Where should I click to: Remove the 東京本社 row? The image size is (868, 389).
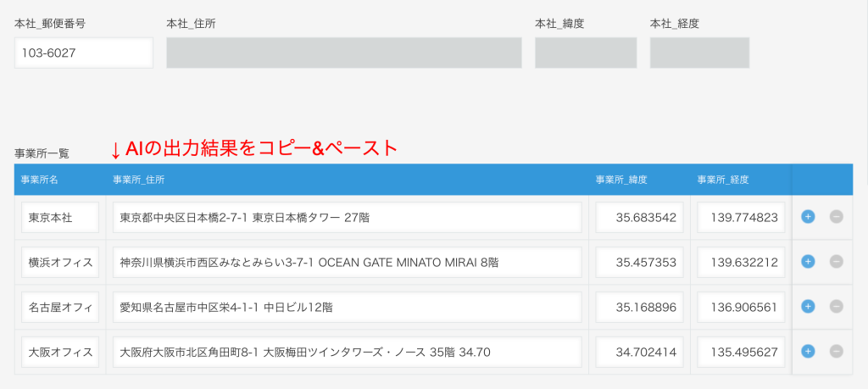(836, 217)
